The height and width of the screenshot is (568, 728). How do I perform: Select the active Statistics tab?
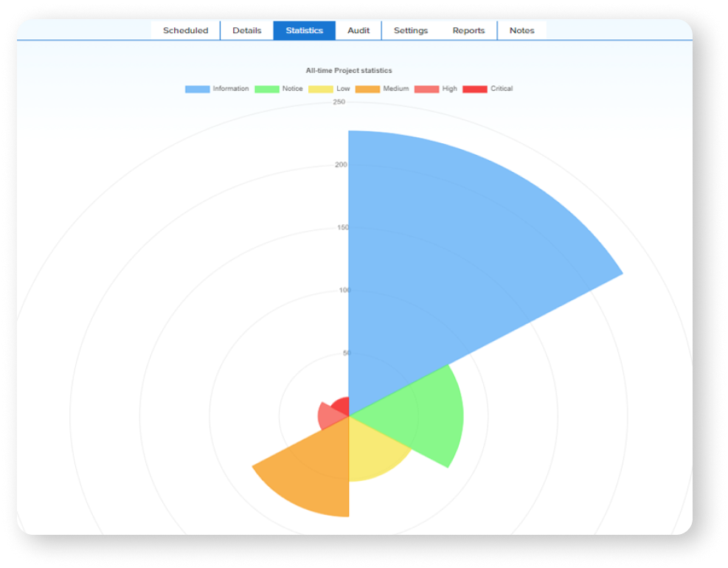pyautogui.click(x=304, y=30)
